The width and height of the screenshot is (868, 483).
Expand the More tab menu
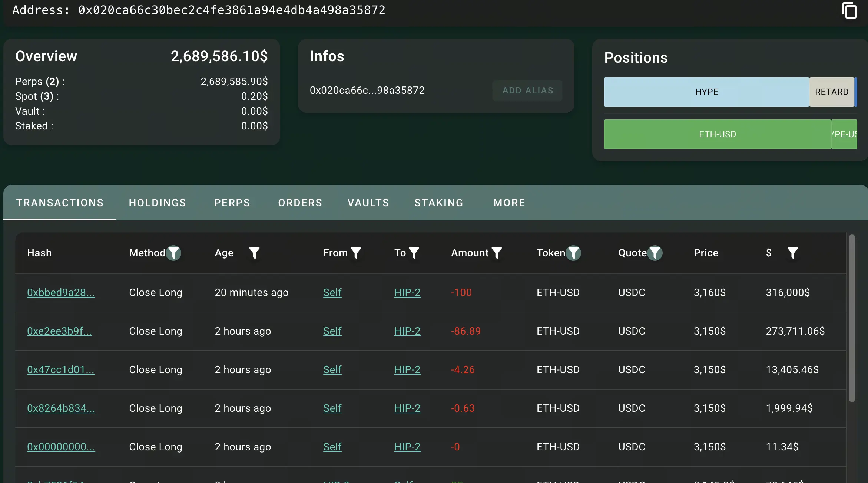click(509, 203)
